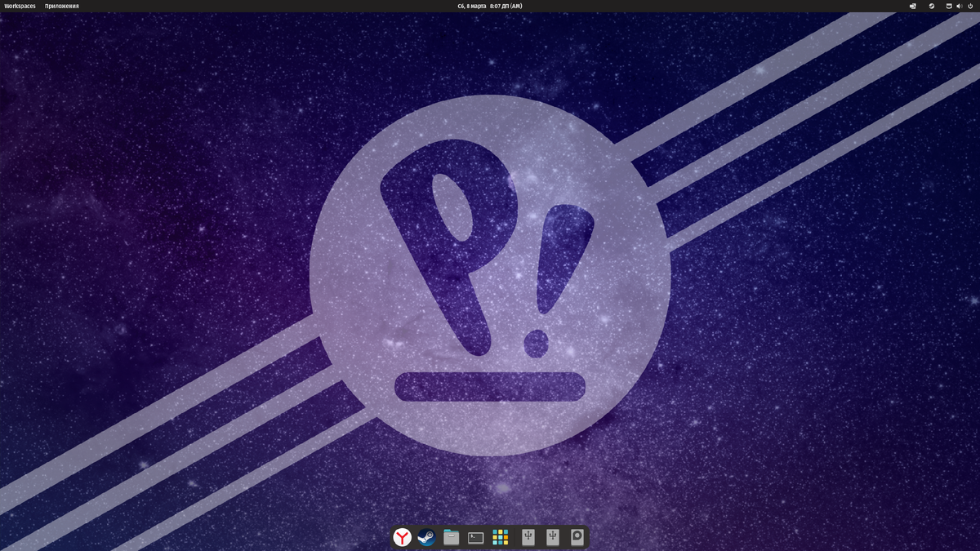The height and width of the screenshot is (551, 980).
Task: Open the disk drive icon ending the dock
Action: click(x=577, y=537)
